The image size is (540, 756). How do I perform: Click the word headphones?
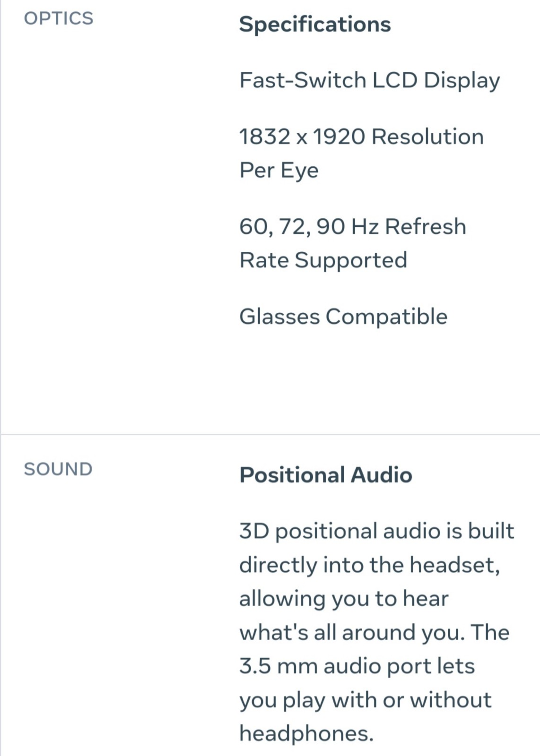pos(306,734)
